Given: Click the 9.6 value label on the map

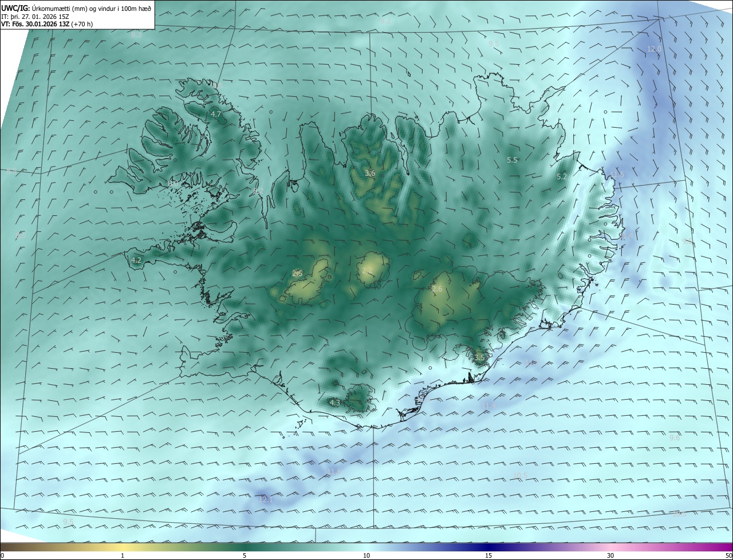Looking at the screenshot, I should pos(675,437).
